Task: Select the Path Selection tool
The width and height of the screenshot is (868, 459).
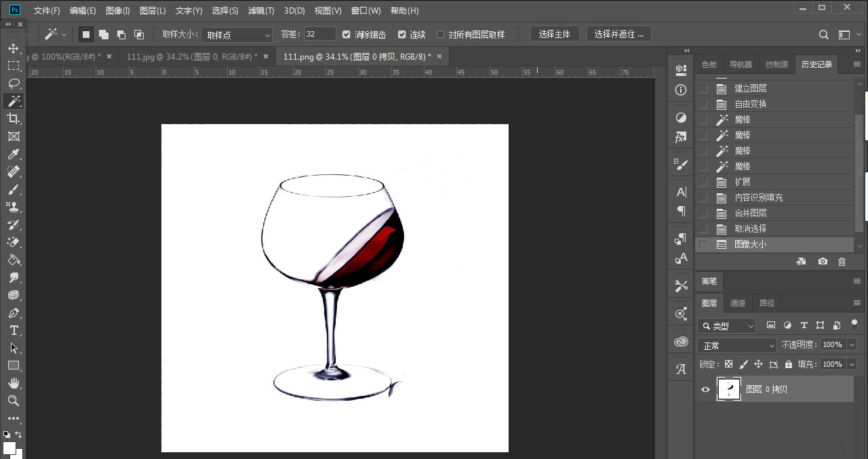Action: click(x=13, y=348)
